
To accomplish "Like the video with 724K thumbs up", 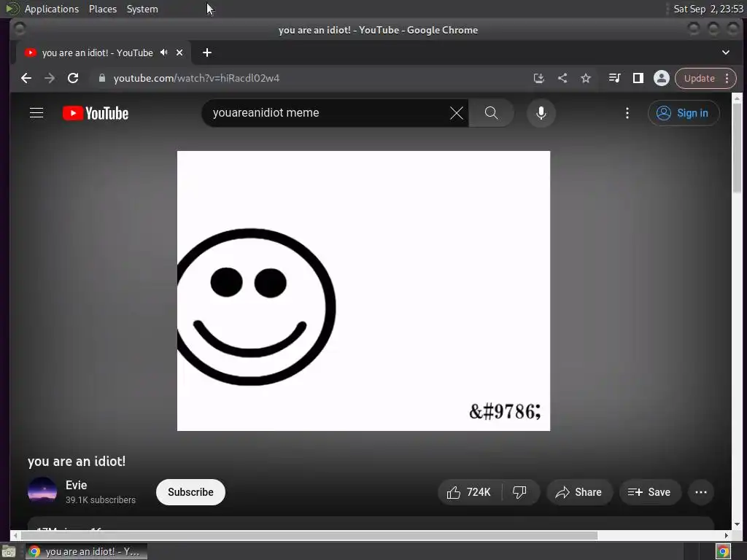I will 470,492.
